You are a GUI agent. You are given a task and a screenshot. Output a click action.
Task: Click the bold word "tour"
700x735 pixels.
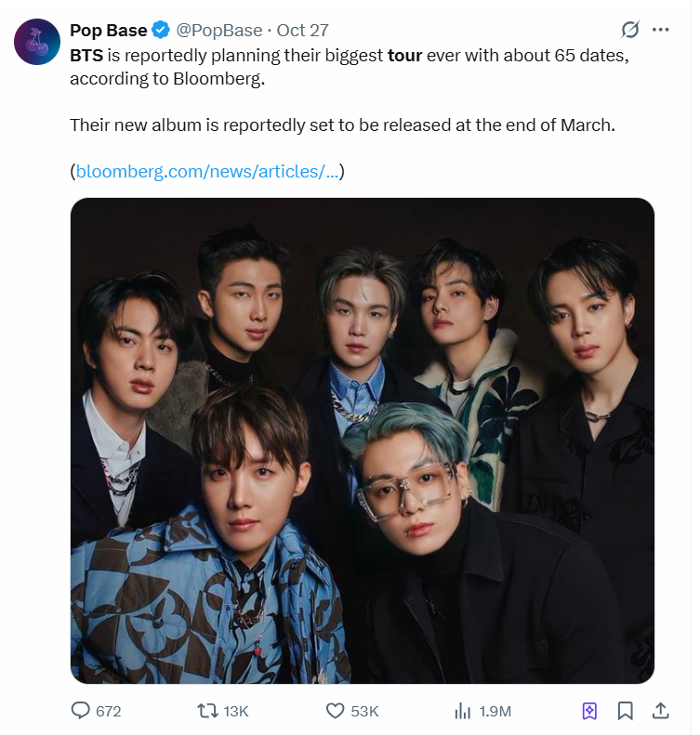click(404, 55)
